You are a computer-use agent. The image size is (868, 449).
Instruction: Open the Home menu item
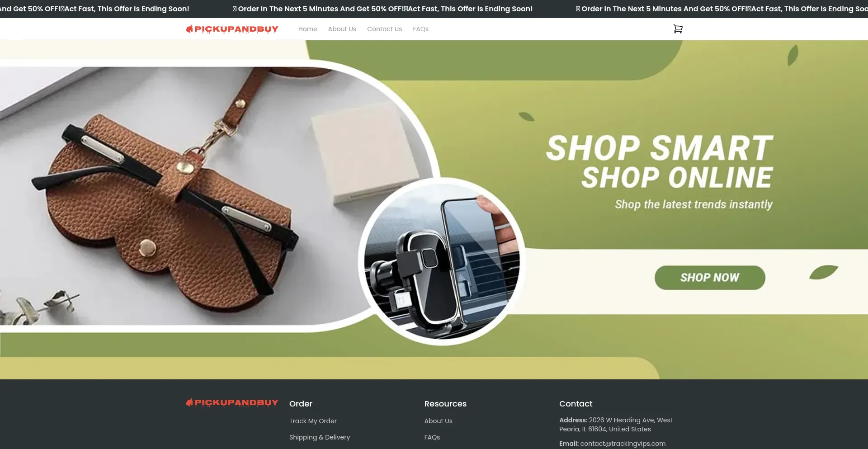307,29
